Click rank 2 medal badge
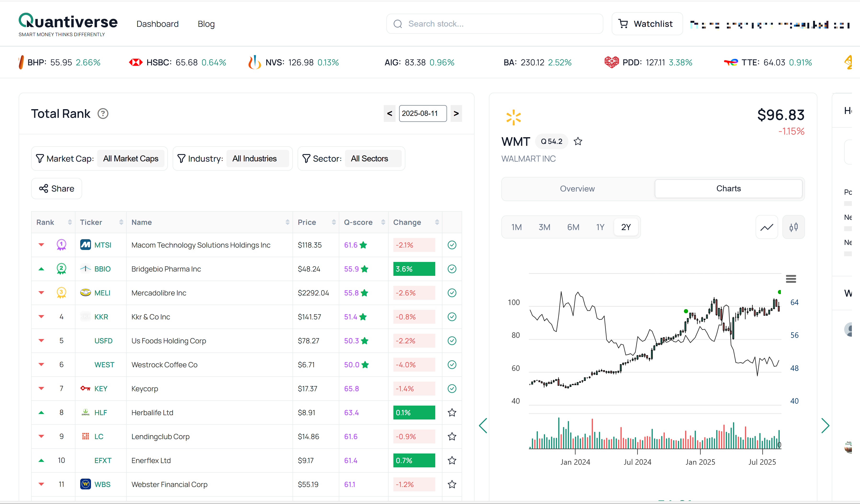 tap(62, 269)
